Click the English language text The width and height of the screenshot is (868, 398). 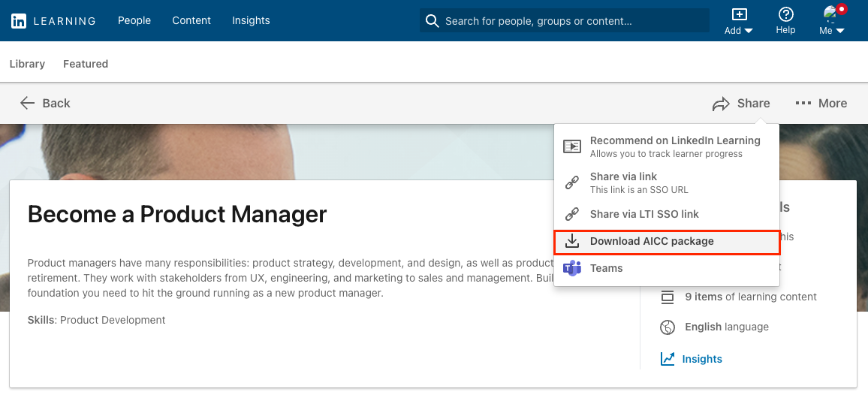click(x=727, y=327)
